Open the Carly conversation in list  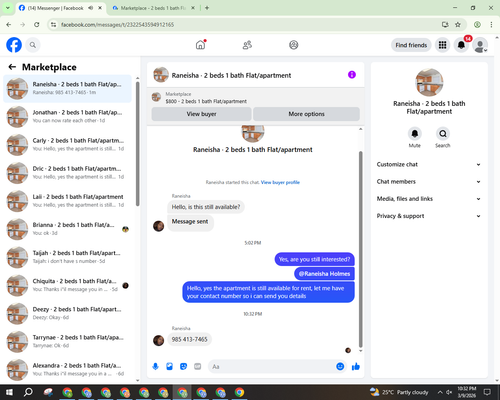click(x=68, y=144)
